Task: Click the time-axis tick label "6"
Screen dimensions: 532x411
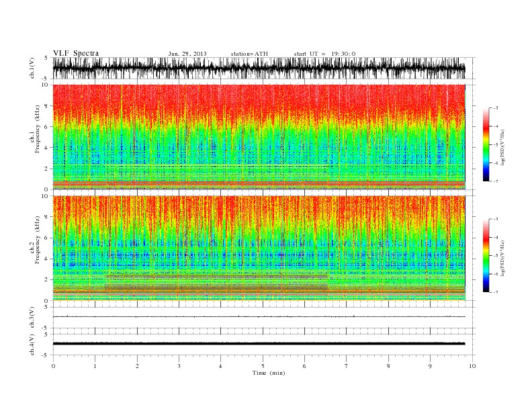Action: 304,366
